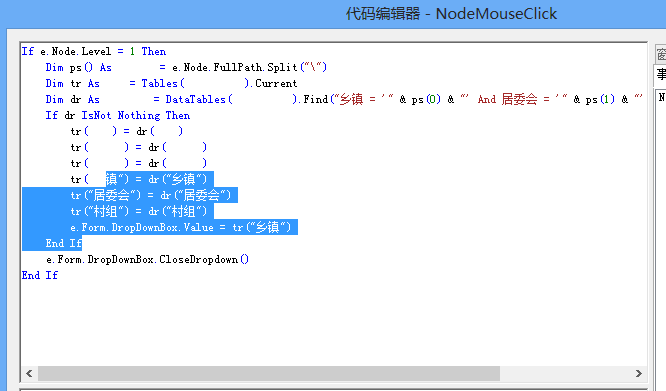Click the 'e.Form.DropDownBox.CloseDropdown()' line
The height and width of the screenshot is (391, 666).
(x=148, y=259)
